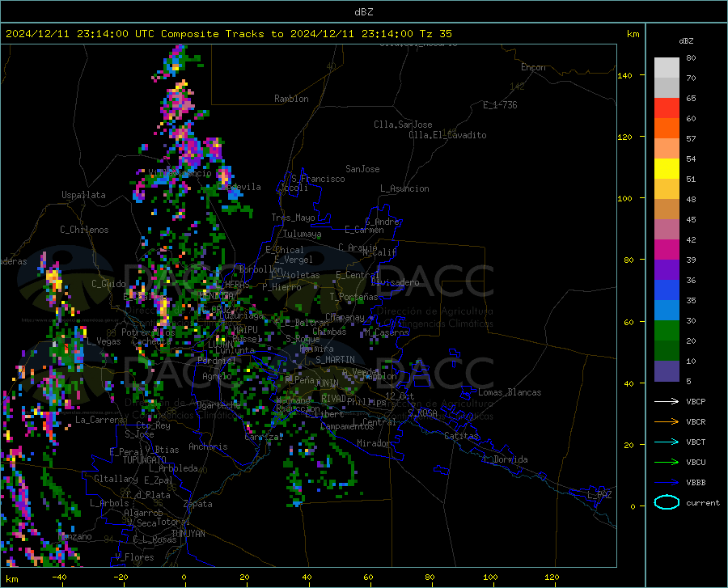Click the 'Carrizal' map label

tap(264, 437)
